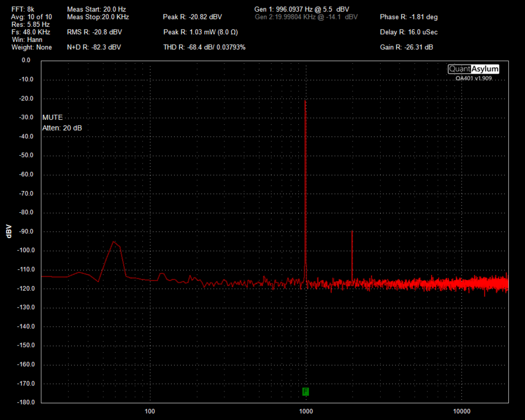Image resolution: width=525 pixels, height=420 pixels.
Task: Click the tip of the 1 kHz peak
Action: click(306, 101)
